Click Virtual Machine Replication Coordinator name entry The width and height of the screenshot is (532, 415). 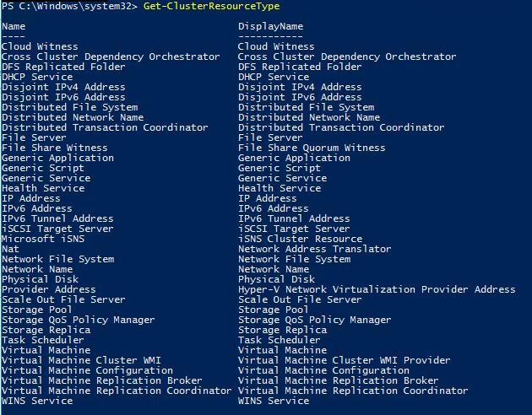tap(117, 391)
